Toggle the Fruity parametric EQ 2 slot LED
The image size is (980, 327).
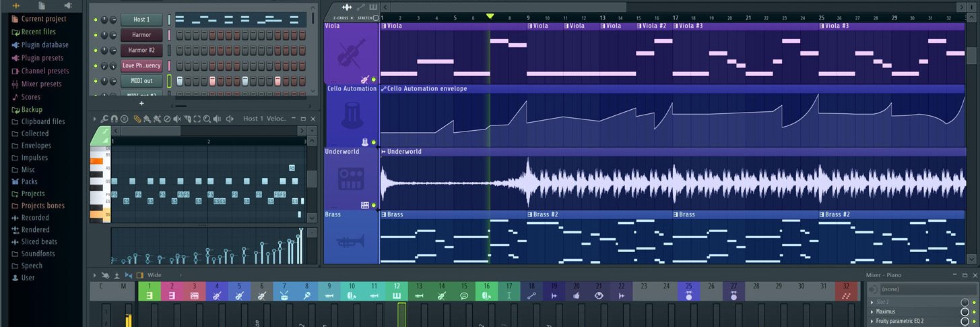[974, 321]
